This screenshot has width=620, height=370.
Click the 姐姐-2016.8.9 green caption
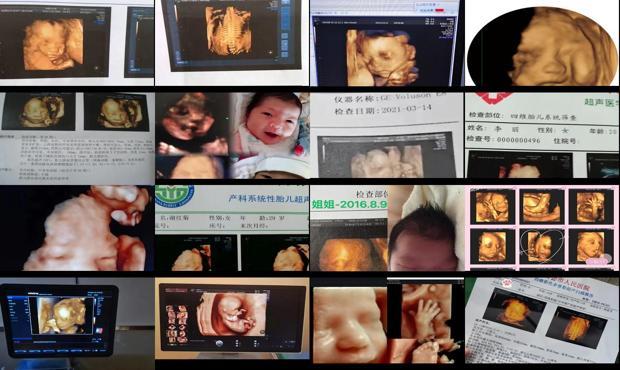point(349,204)
